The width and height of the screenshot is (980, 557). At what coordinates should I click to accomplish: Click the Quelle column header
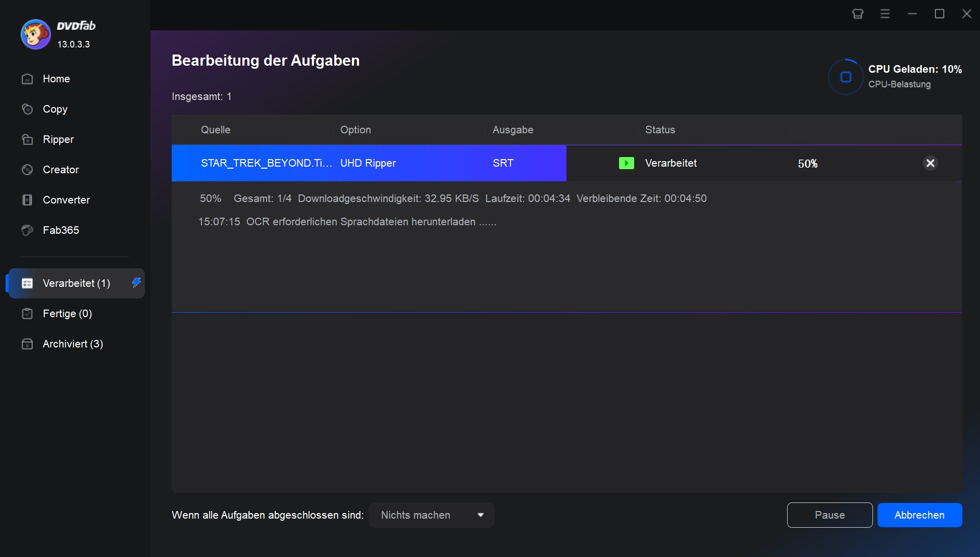[216, 130]
